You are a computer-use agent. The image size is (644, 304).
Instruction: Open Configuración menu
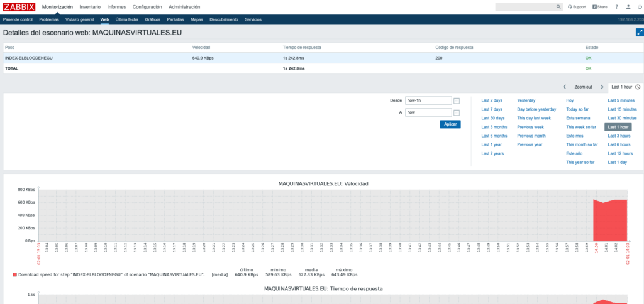coord(147,7)
